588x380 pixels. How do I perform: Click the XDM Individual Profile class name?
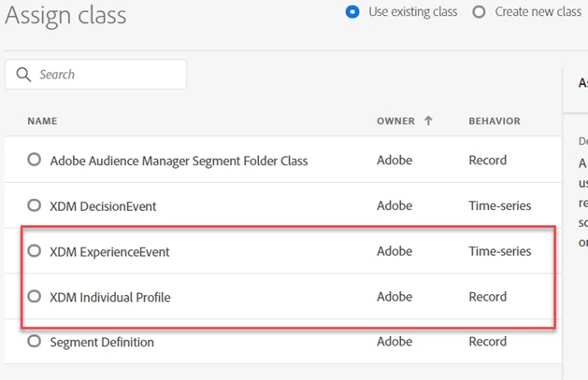point(110,298)
